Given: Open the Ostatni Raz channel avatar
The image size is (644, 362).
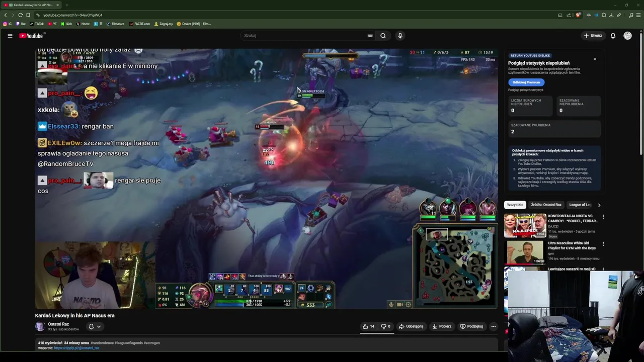Looking at the screenshot, I should tap(40, 326).
